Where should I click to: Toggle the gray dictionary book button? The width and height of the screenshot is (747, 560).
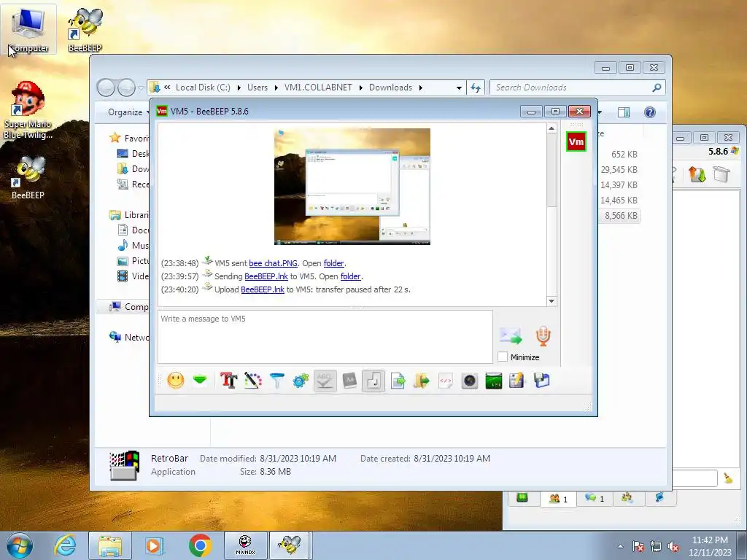[x=349, y=381]
